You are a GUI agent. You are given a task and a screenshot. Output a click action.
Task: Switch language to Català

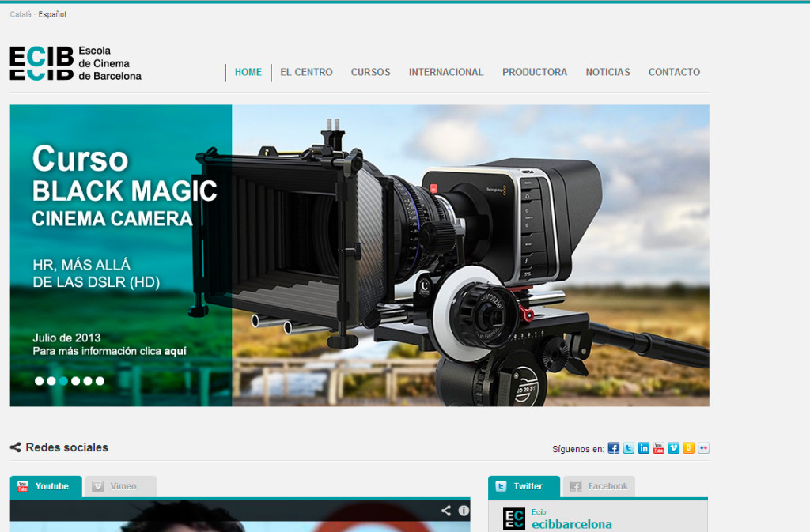(x=21, y=14)
